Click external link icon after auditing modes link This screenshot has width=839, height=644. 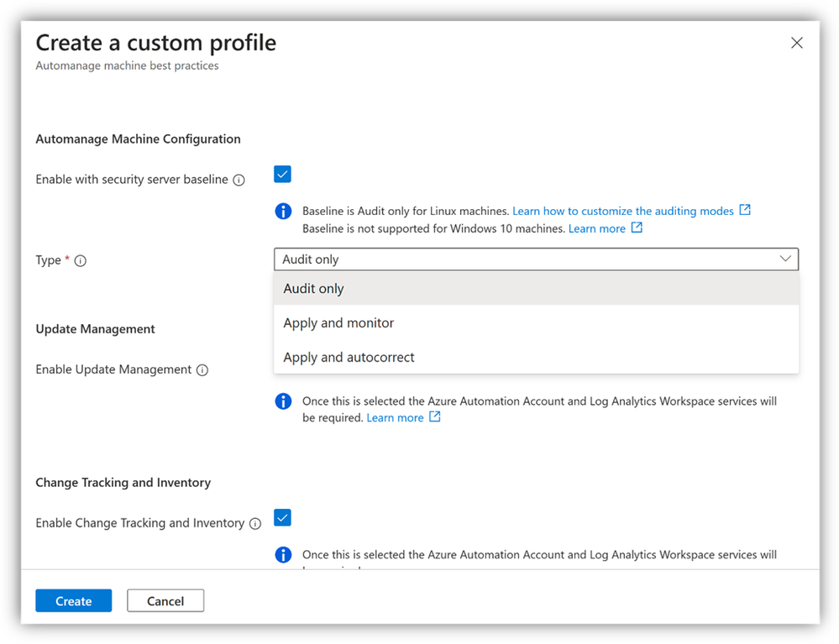point(745,210)
